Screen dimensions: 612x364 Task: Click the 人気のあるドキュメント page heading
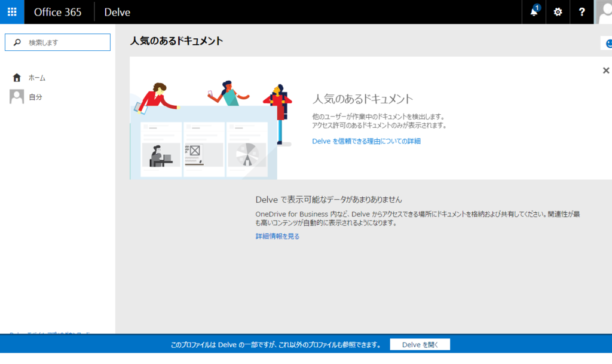176,41
